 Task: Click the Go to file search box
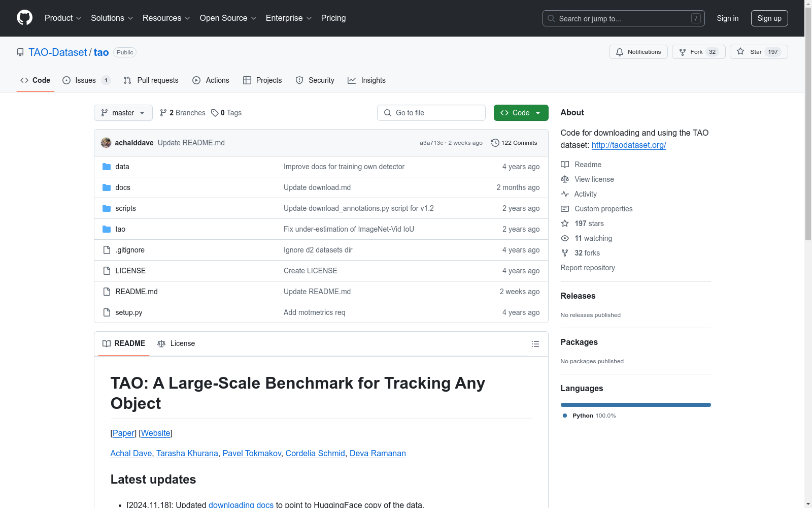point(431,113)
